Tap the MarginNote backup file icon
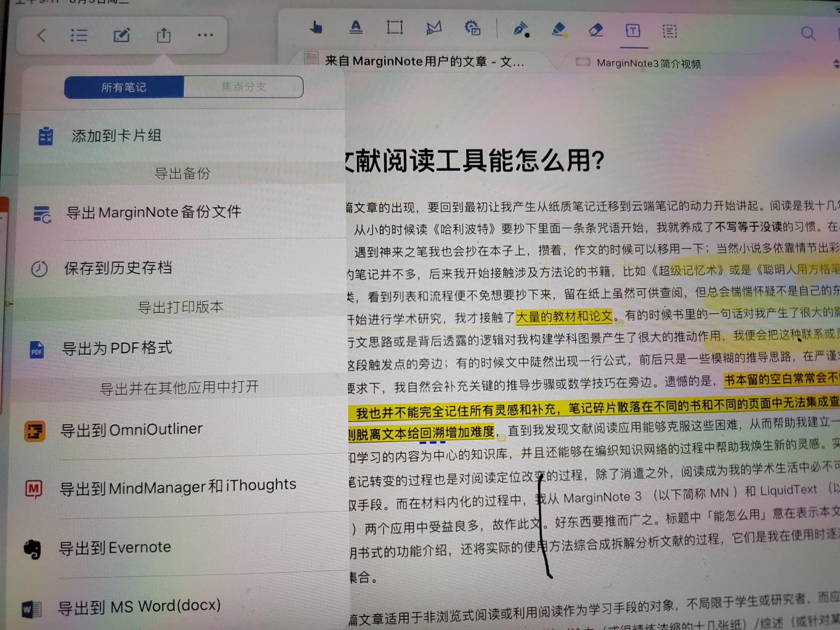Viewport: 840px width, 630px height. (42, 214)
